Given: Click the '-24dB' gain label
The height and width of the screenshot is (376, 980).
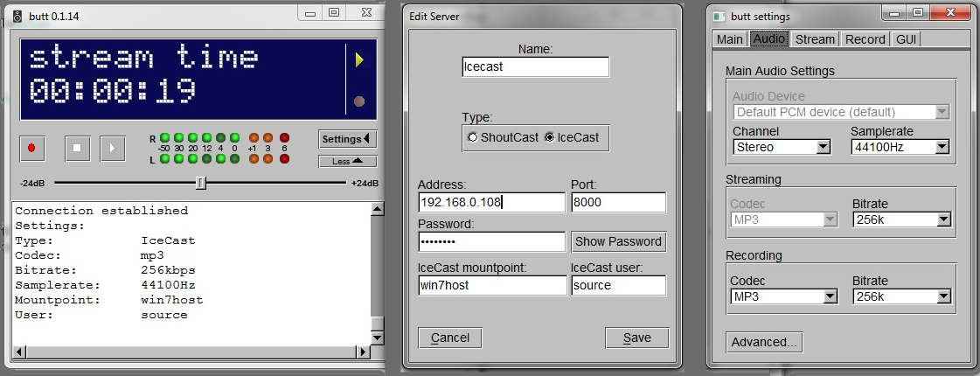Looking at the screenshot, I should (32, 184).
